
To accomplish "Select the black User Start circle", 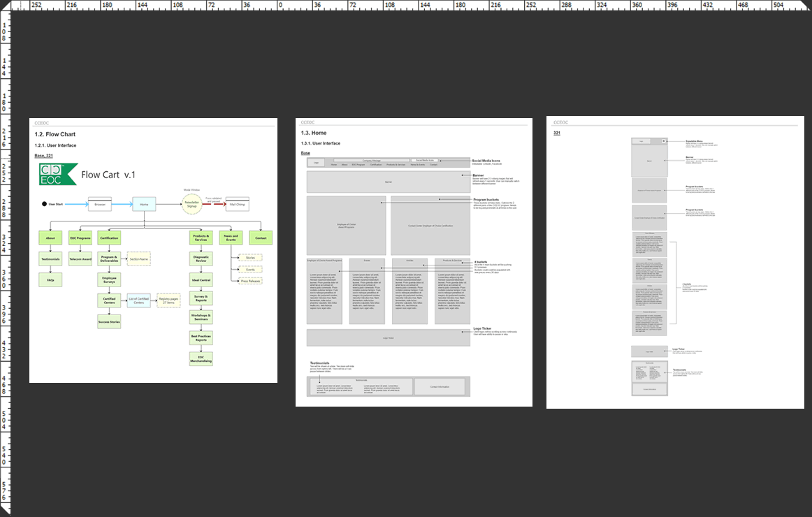I will [43, 204].
